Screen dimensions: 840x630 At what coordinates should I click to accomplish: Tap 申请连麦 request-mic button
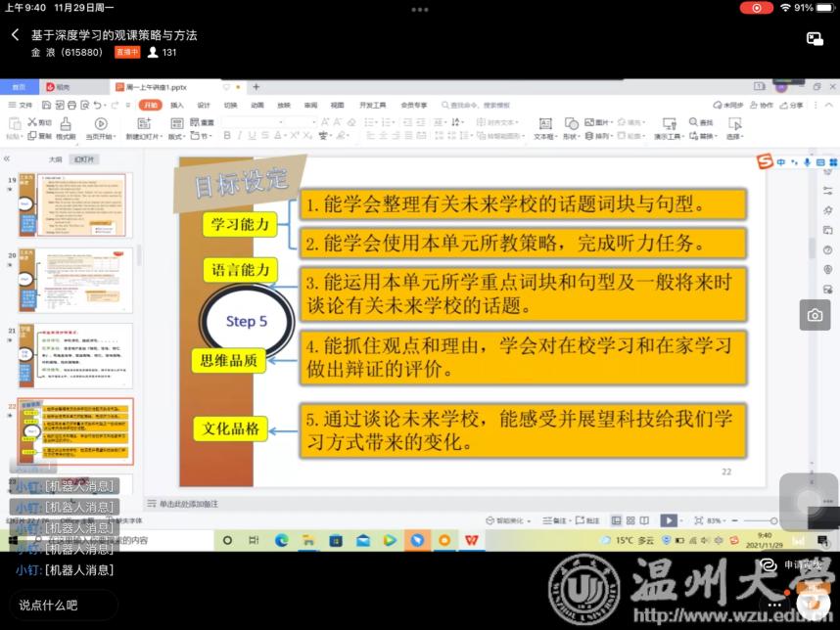coord(791,565)
